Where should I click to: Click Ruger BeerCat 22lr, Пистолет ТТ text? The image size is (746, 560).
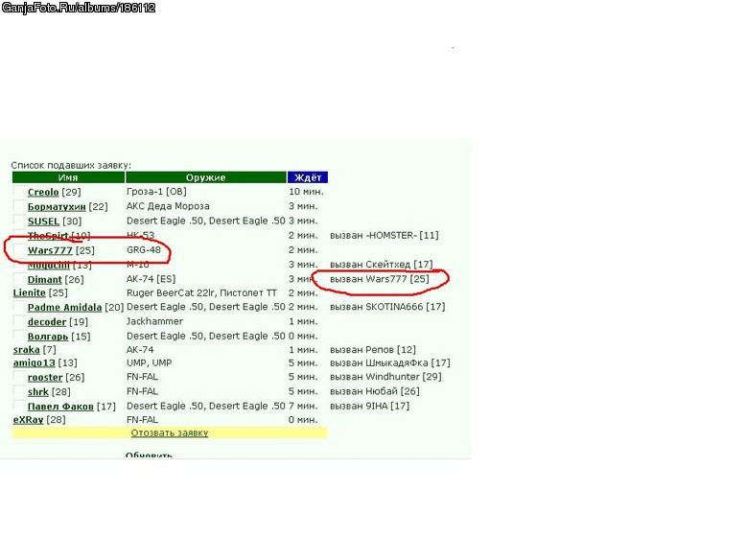click(201, 293)
